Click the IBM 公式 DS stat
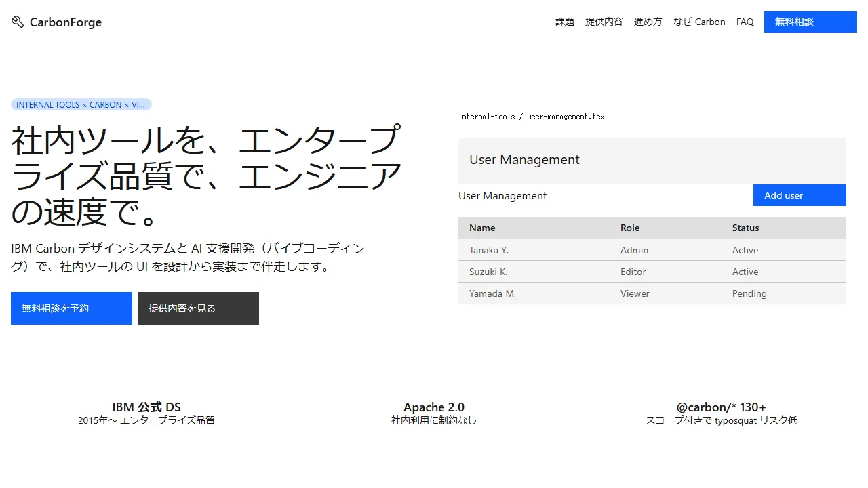Image resolution: width=868 pixels, height=488 pixels. pyautogui.click(x=146, y=407)
